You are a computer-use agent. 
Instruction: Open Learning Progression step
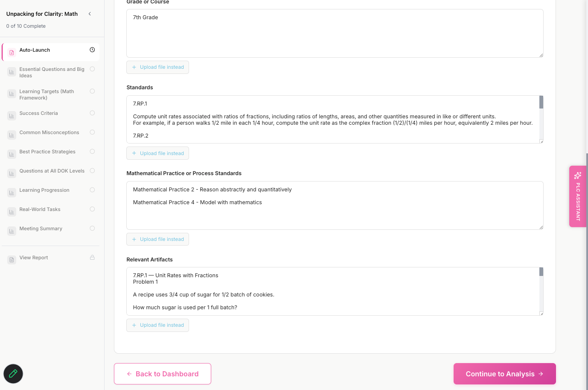coord(44,190)
